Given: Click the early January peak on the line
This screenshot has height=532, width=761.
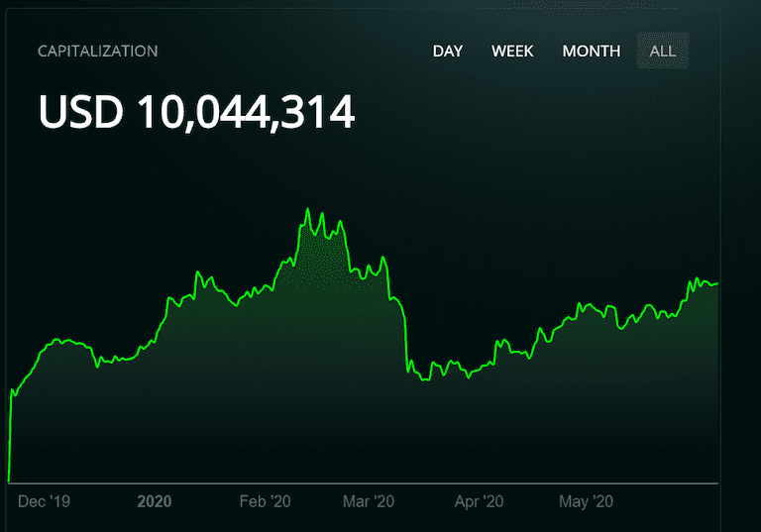Looking at the screenshot, I should coord(197,273).
